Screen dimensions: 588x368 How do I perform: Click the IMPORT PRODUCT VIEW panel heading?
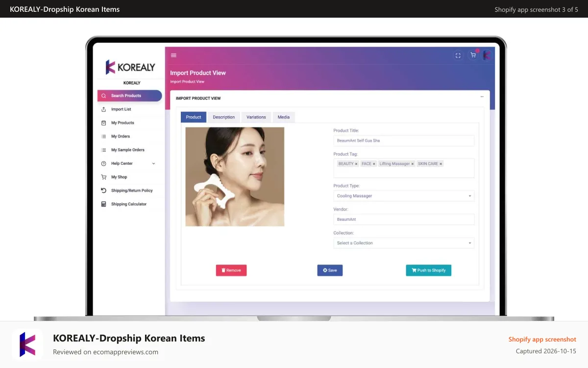198,98
